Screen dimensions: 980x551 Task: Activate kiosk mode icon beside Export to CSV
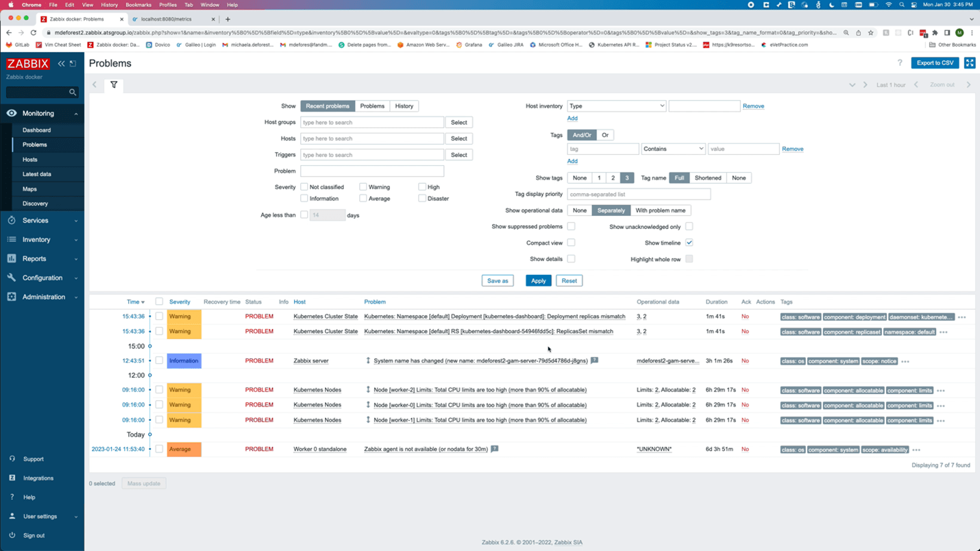969,62
